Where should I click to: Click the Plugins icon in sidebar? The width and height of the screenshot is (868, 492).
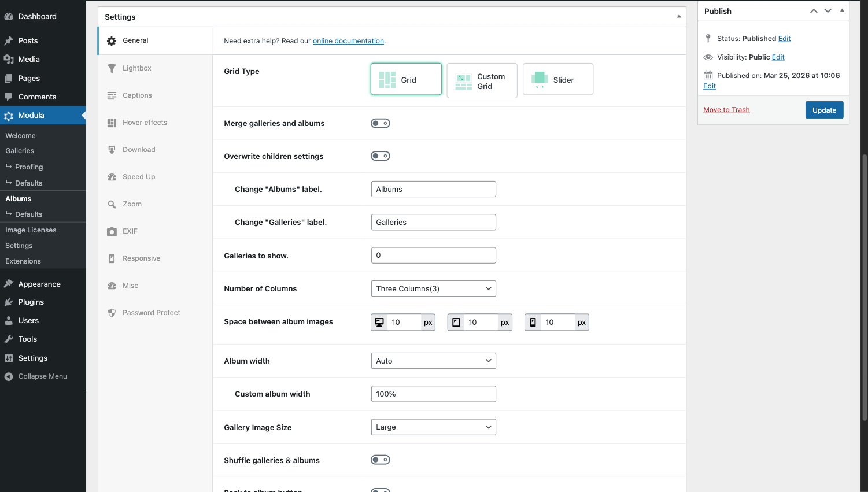(x=9, y=302)
